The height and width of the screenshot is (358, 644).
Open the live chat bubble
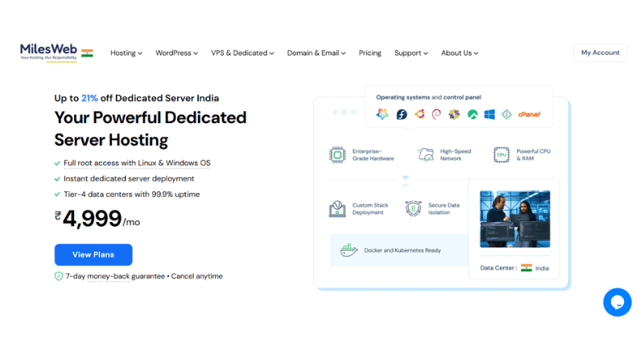coord(617,302)
